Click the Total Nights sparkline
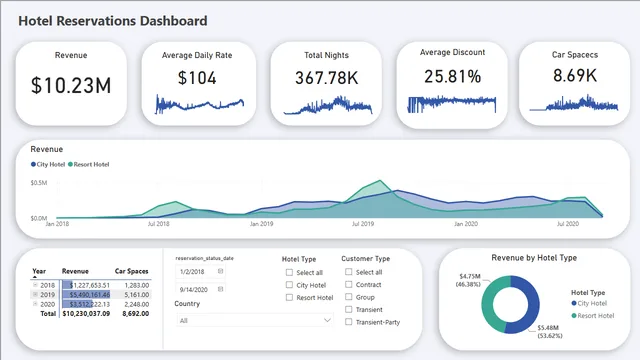640x360 pixels. pos(328,105)
